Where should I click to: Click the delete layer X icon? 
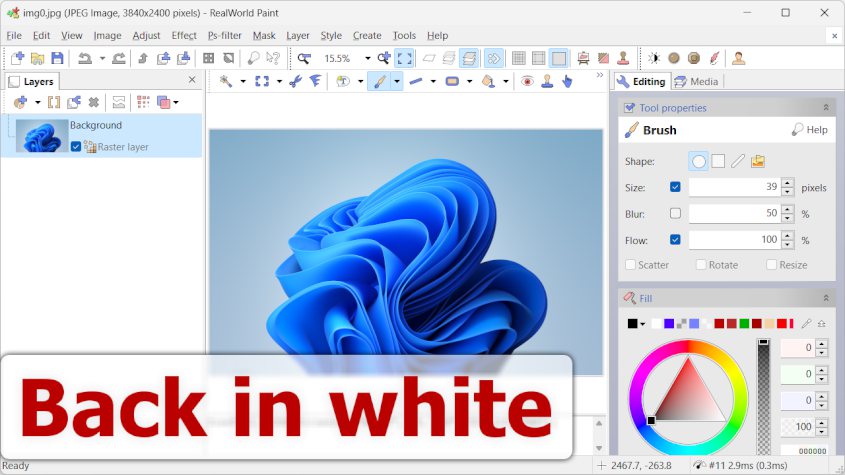point(94,102)
